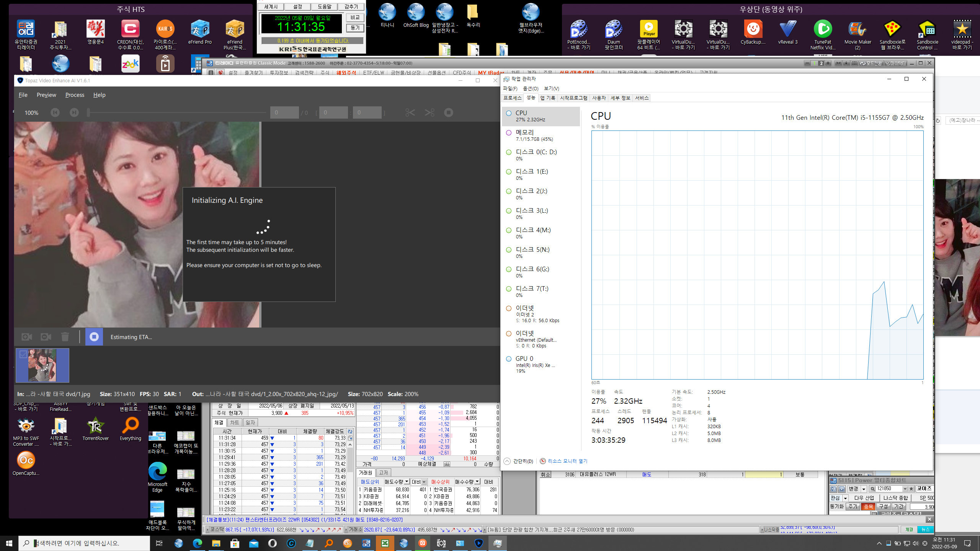Click the Topaz timeline seek slider

pyautogui.click(x=176, y=112)
